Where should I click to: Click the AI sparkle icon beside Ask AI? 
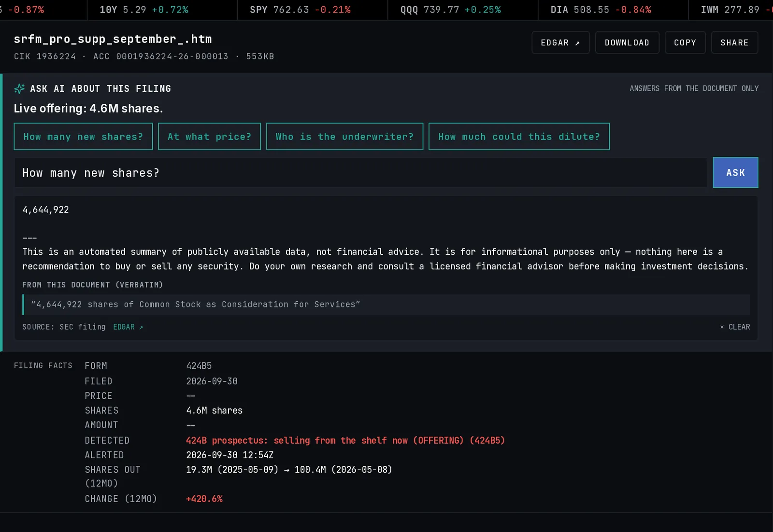19,89
